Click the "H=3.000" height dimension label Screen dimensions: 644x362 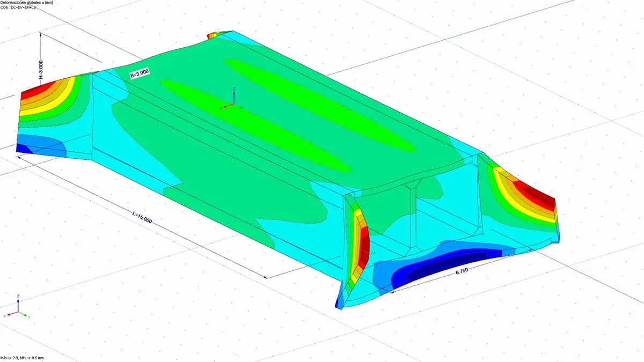click(x=41, y=70)
